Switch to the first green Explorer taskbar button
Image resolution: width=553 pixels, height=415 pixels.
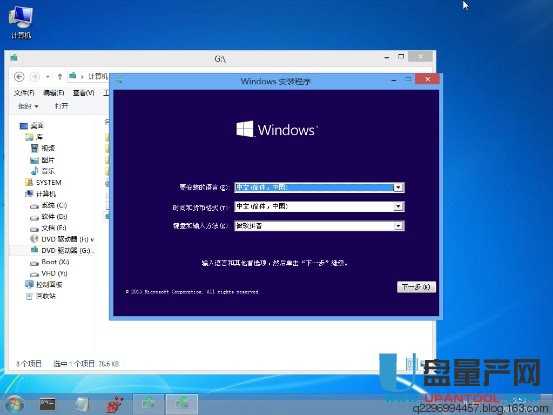148,404
